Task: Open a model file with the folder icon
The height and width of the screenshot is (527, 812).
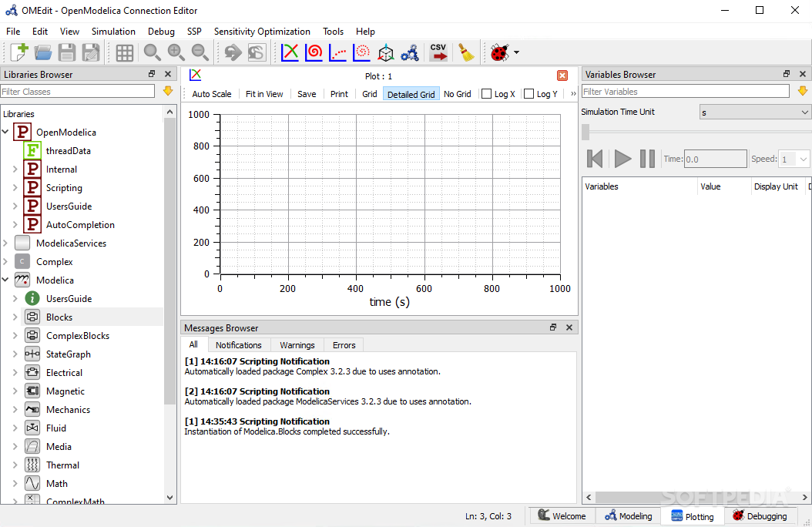Action: coord(43,52)
